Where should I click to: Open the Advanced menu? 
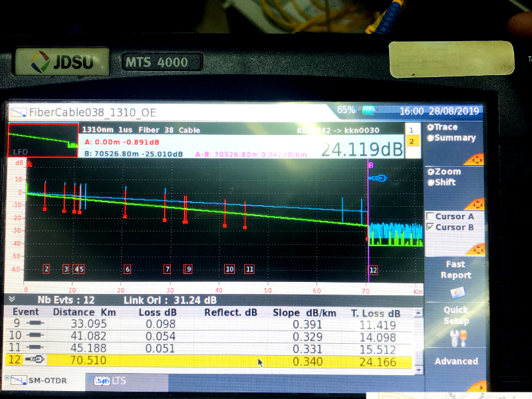coord(456,361)
